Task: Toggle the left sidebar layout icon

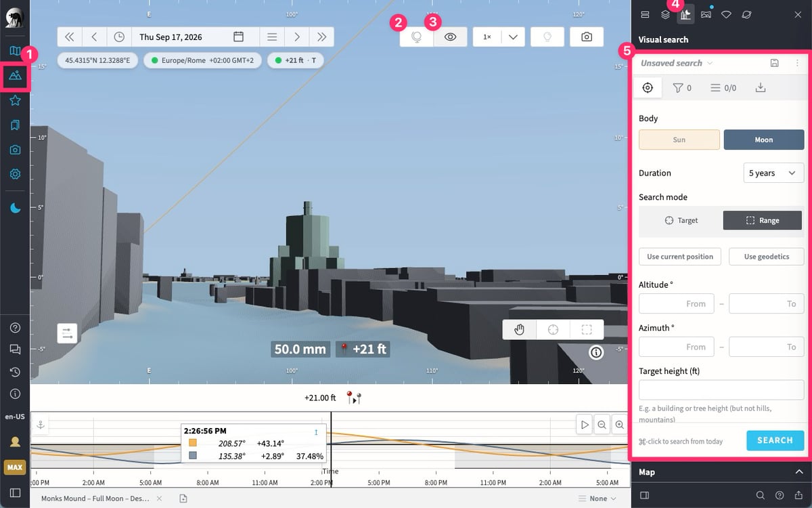Action: point(15,492)
